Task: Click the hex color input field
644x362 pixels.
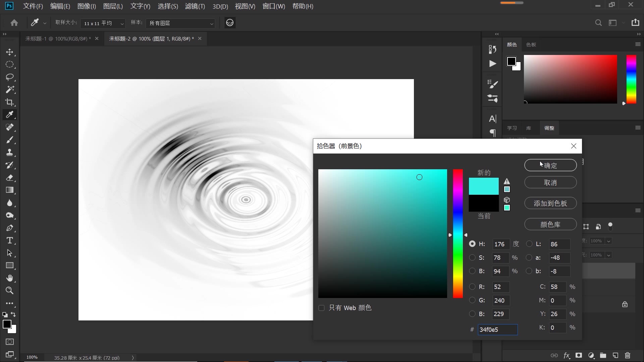Action: coord(497,329)
